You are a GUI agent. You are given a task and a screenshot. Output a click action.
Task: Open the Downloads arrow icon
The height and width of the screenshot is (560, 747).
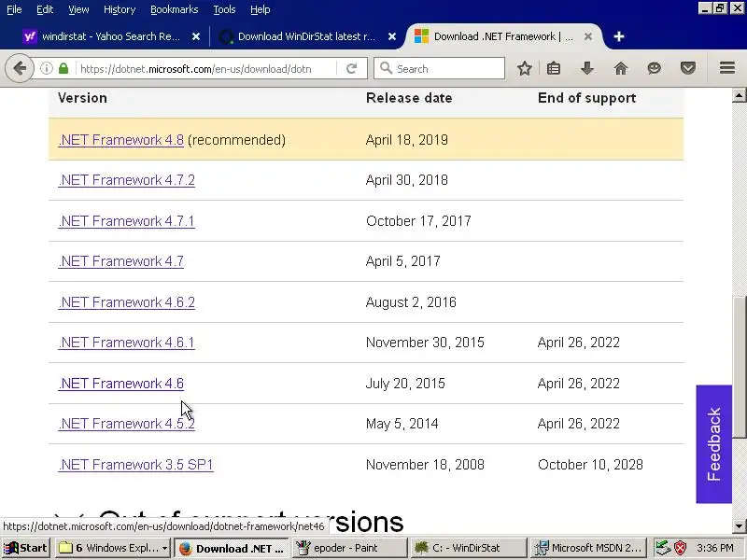point(587,68)
